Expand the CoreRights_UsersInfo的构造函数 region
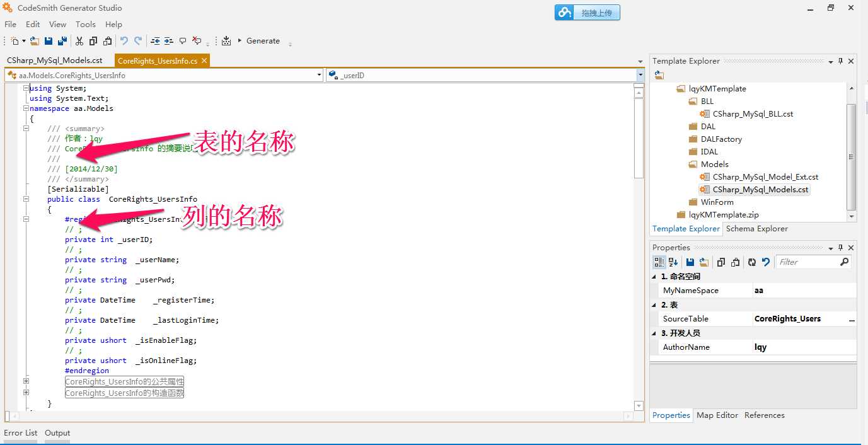Screen dimensions: 868x445 pos(26,393)
